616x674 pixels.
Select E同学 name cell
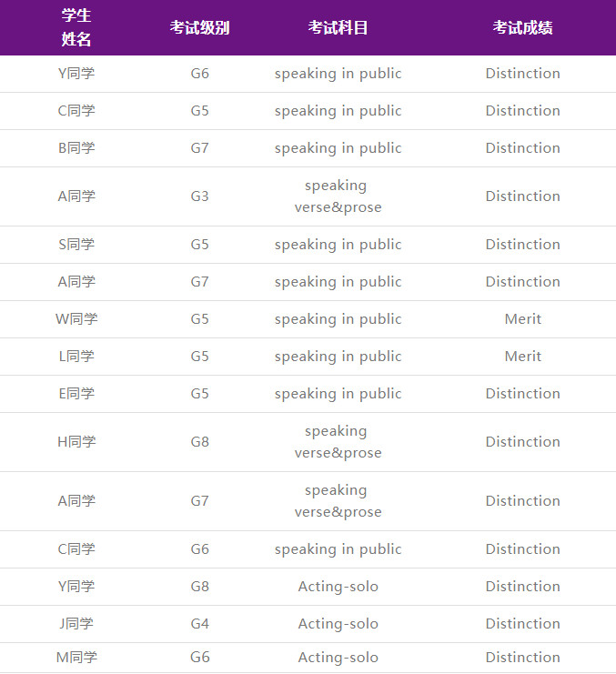coord(76,394)
